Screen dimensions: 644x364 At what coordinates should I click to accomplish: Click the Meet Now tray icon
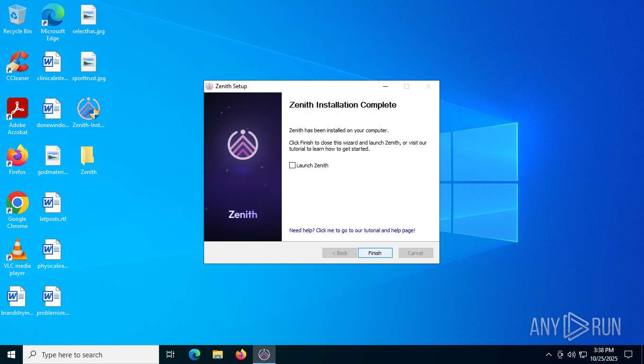tap(560, 355)
